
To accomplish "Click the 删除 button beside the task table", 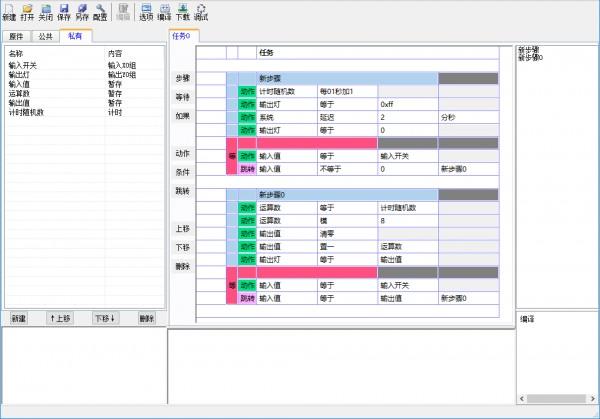I will [183, 266].
